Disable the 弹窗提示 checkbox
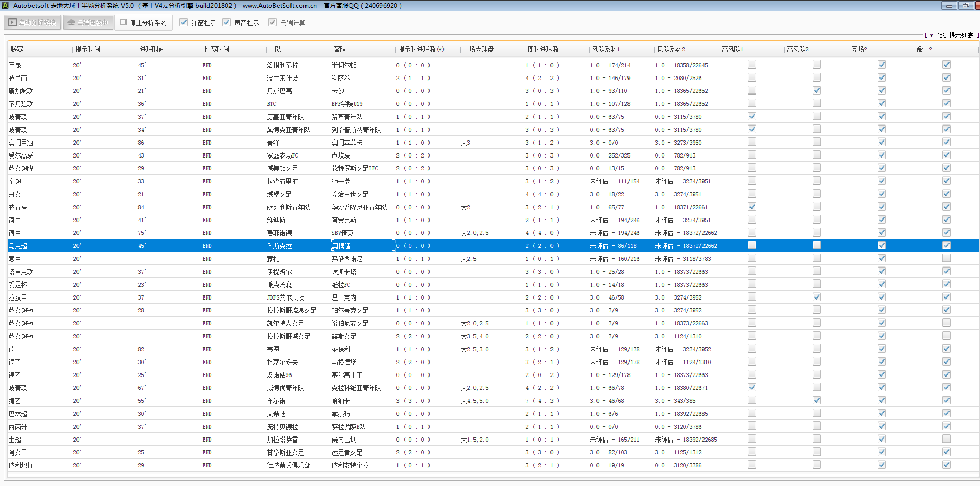 coord(183,22)
